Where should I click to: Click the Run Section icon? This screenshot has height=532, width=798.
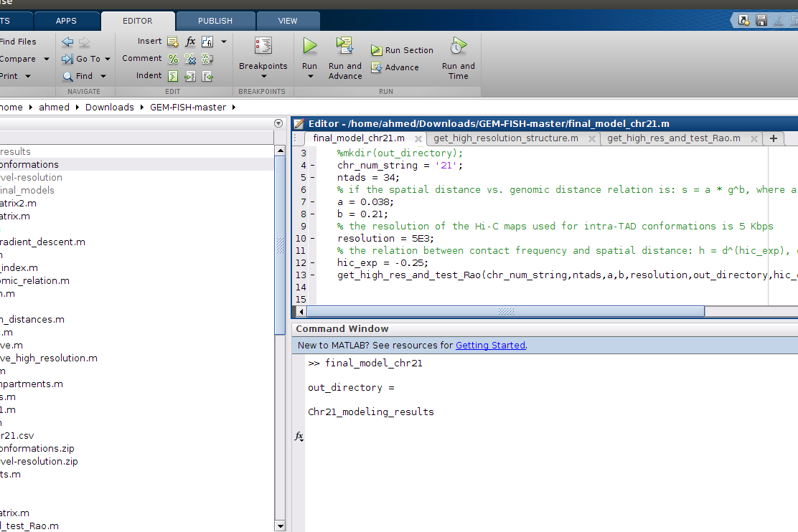click(x=377, y=50)
